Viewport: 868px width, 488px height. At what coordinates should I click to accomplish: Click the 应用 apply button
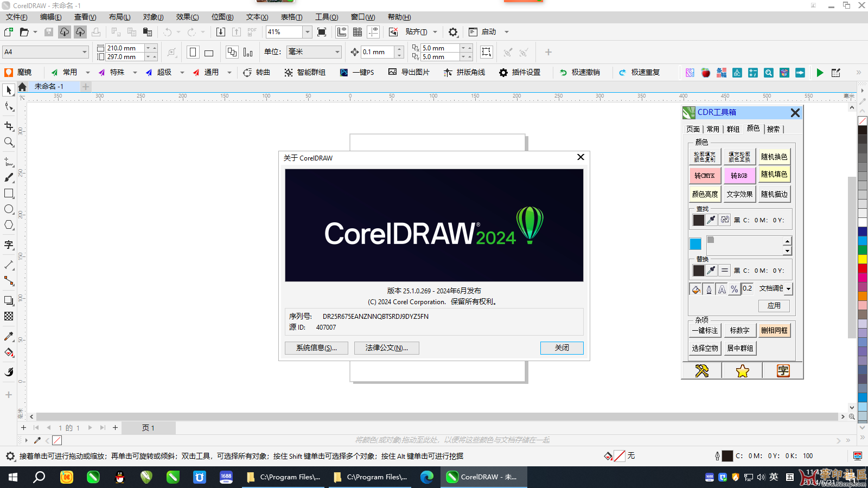[x=774, y=306]
